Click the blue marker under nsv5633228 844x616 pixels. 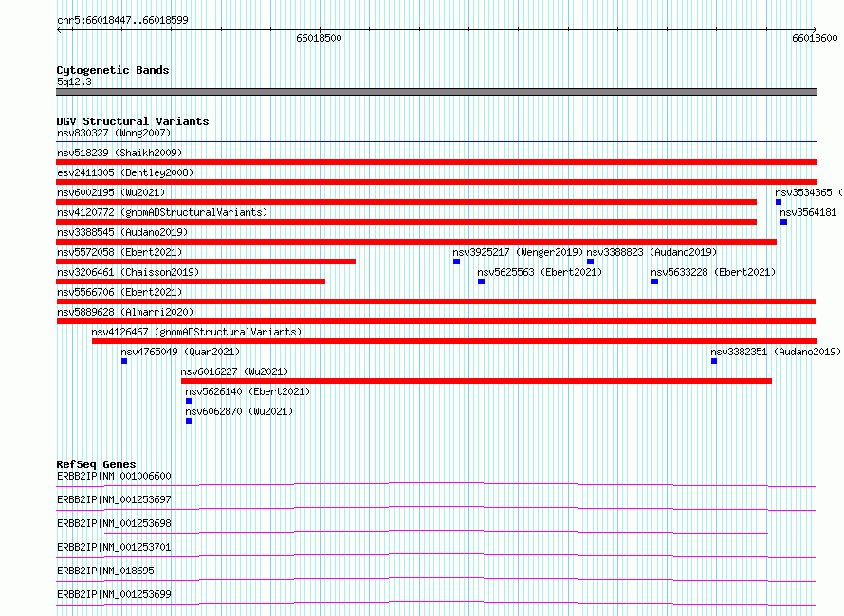click(x=654, y=281)
